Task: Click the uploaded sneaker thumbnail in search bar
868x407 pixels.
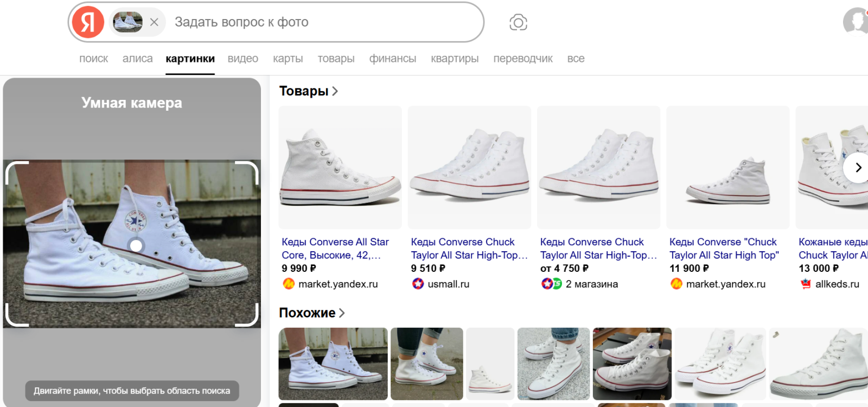Action: pyautogui.click(x=127, y=22)
